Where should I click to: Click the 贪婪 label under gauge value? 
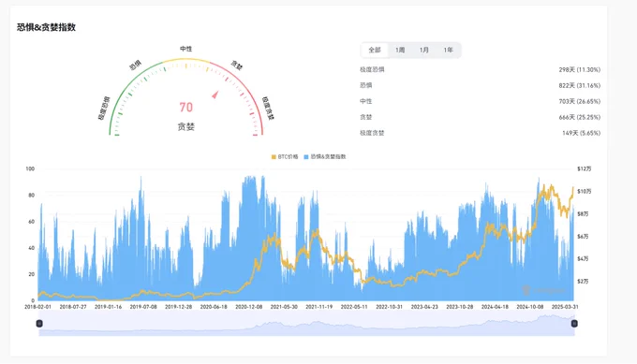point(186,126)
